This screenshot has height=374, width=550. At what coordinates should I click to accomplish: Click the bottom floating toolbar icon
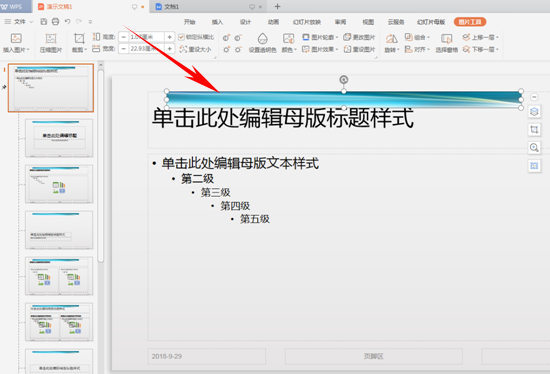tap(534, 166)
